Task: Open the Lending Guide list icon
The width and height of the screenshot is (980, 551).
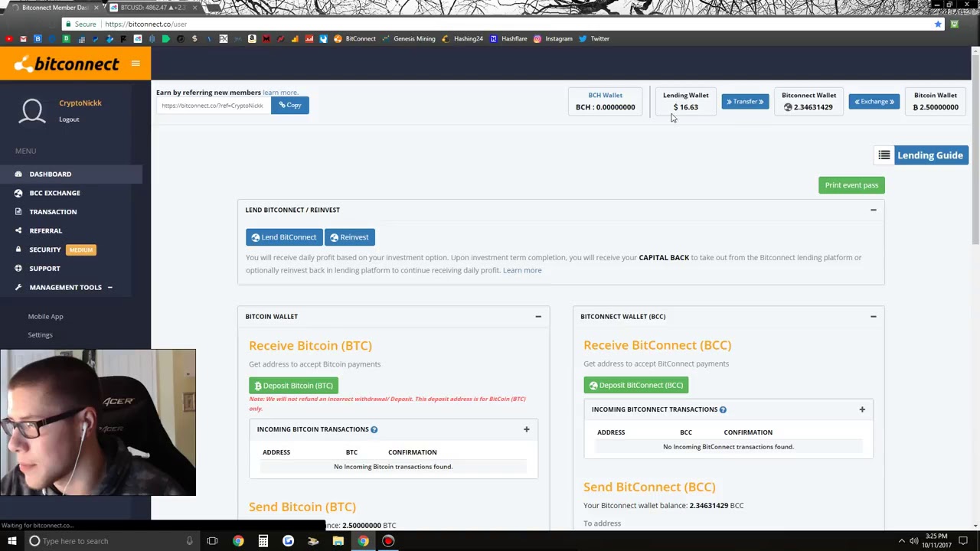Action: pyautogui.click(x=884, y=155)
